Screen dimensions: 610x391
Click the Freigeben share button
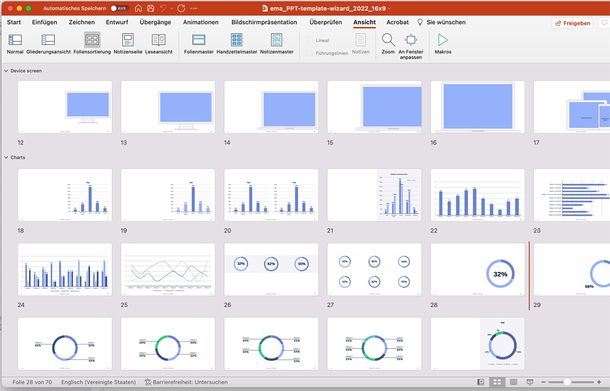[x=572, y=23]
